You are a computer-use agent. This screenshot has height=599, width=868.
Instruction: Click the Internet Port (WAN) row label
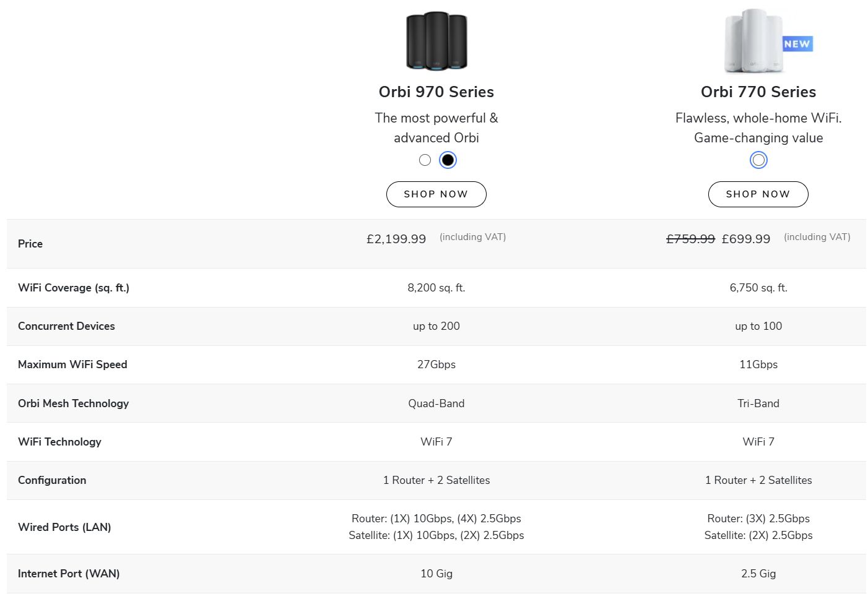(x=69, y=574)
